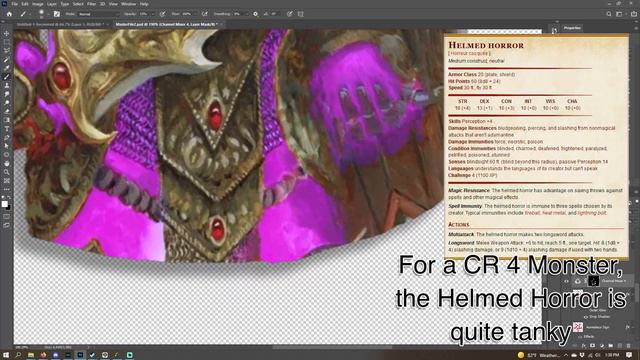This screenshot has width=640, height=360.
Task: Toggle Effects visibility eye under Homebrew layer
Action: tap(580, 337)
